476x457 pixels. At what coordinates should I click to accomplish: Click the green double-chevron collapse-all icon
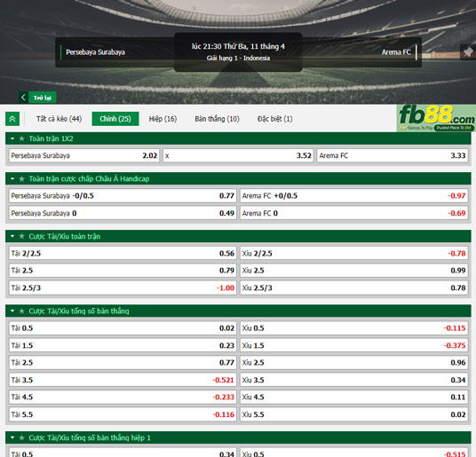[x=12, y=119]
